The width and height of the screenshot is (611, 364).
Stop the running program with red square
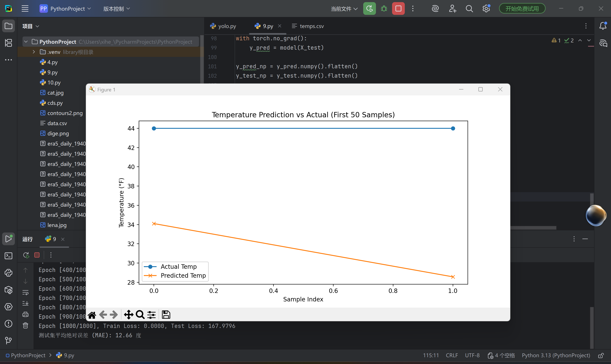click(398, 9)
